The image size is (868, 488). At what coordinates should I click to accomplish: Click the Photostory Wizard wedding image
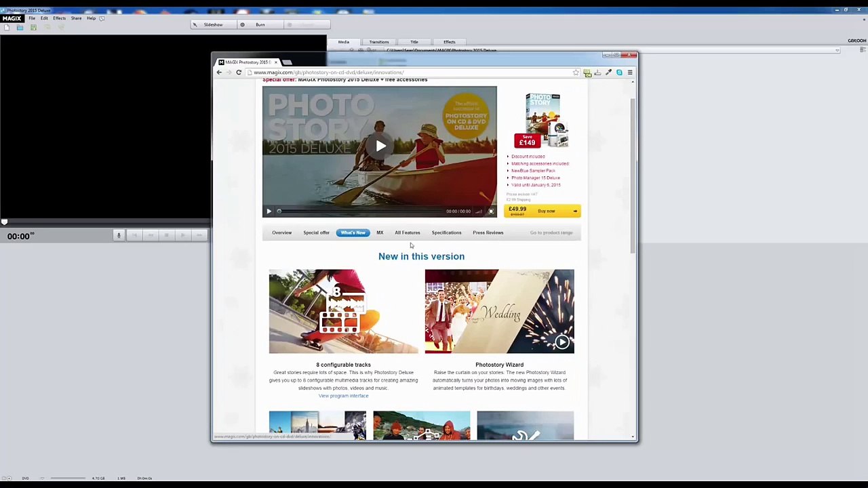pos(499,311)
